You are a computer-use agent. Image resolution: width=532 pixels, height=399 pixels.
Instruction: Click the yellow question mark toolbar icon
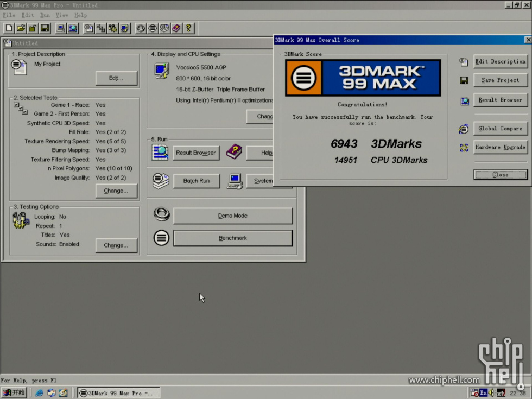tap(188, 28)
